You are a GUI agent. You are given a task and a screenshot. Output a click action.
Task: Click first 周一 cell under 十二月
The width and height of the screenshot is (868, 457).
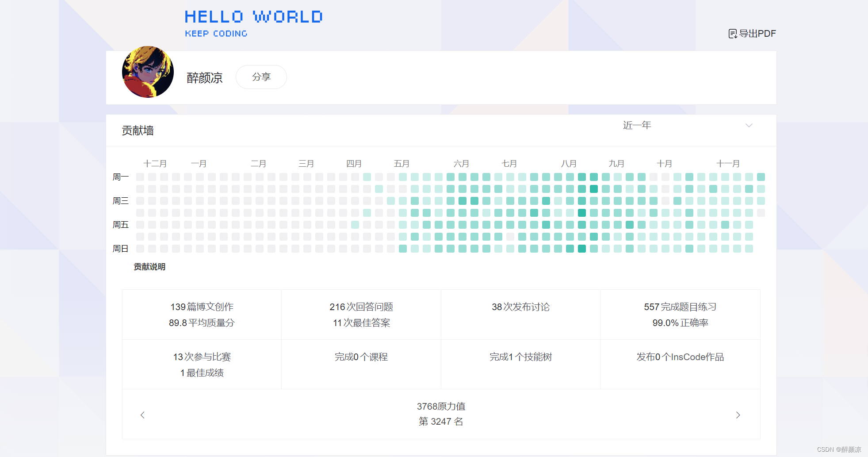coord(140,177)
